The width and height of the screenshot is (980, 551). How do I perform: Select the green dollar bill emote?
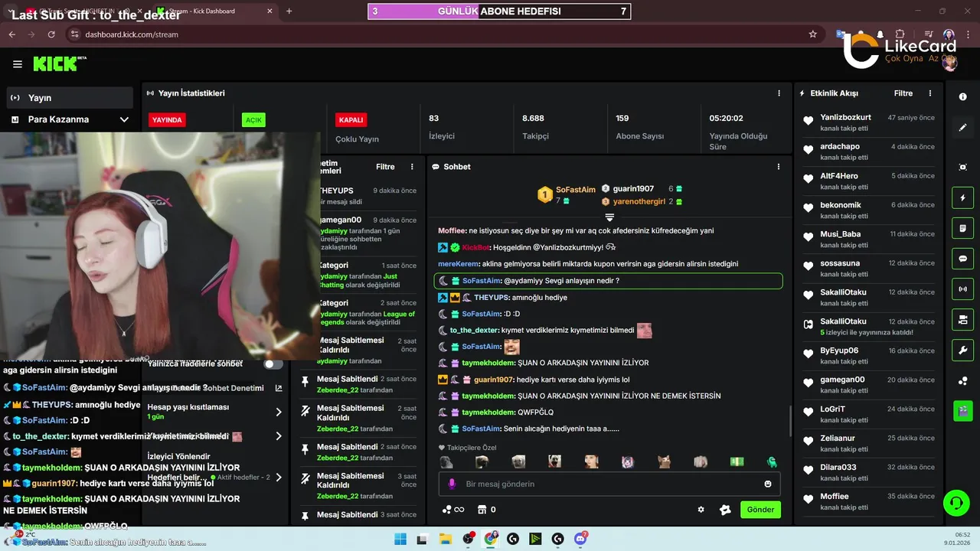737,461
